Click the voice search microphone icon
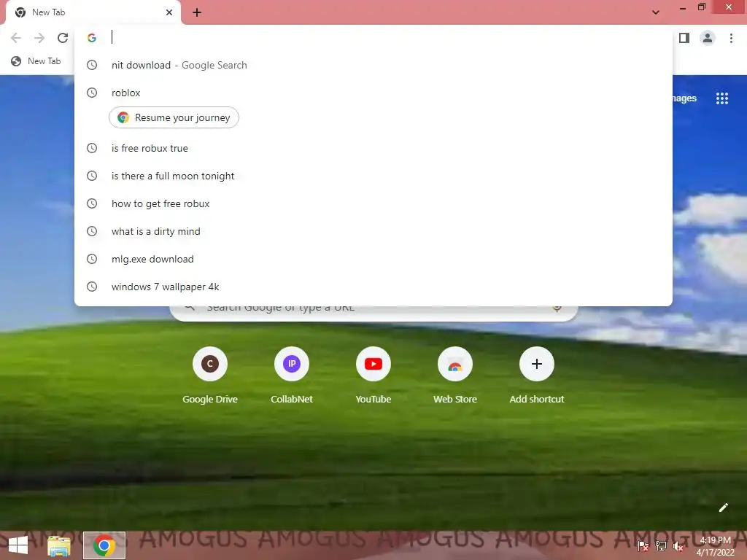 [x=557, y=308]
